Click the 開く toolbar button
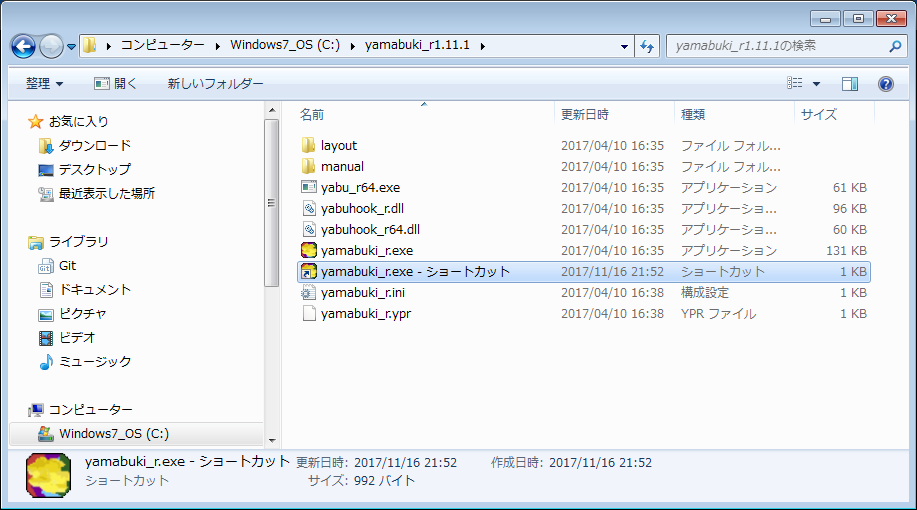The width and height of the screenshot is (917, 510). [x=116, y=84]
